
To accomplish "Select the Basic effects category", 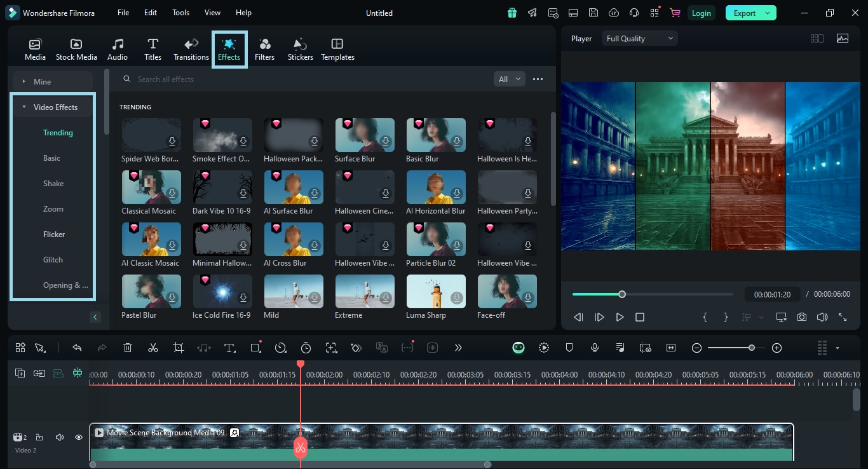I will (52, 158).
